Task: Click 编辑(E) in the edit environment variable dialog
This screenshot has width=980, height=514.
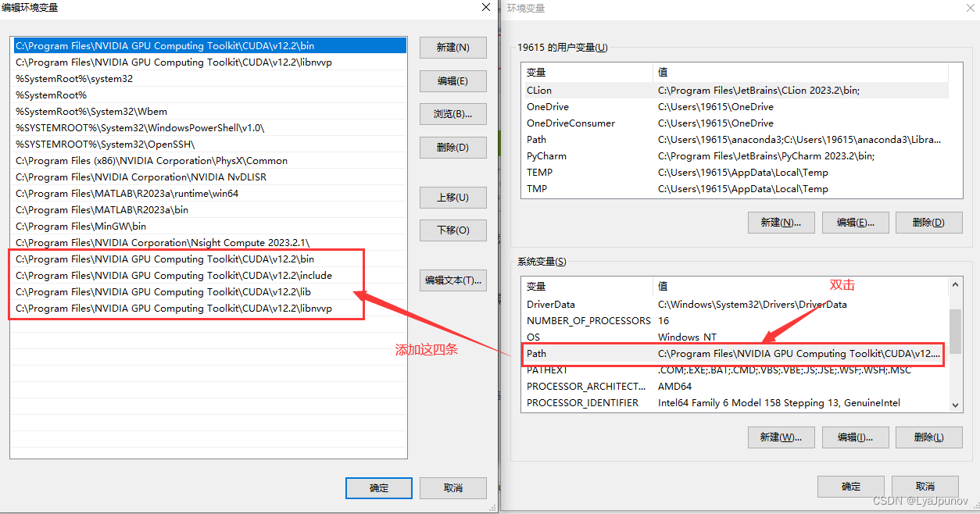Action: click(453, 80)
